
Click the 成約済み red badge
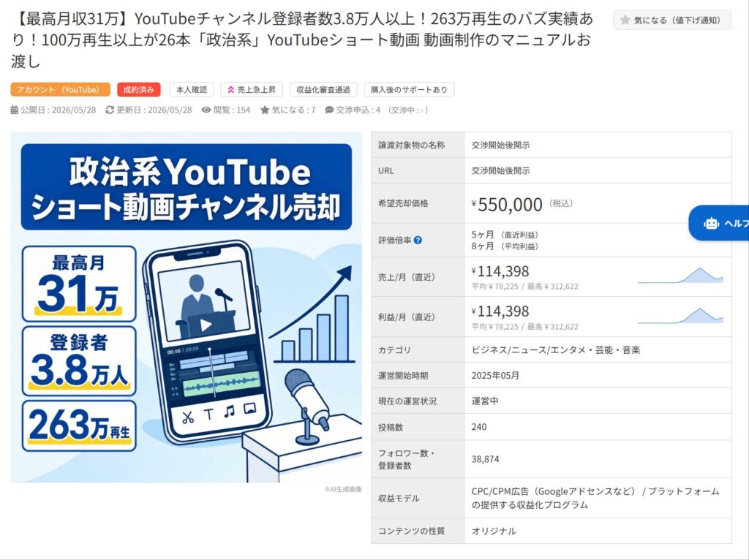[x=138, y=90]
